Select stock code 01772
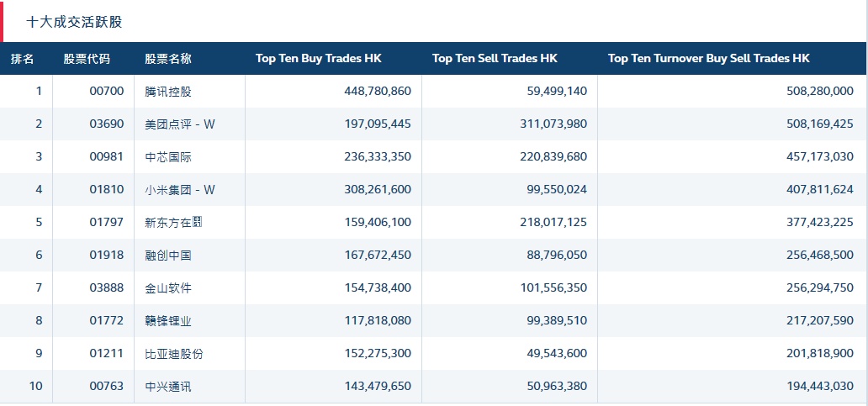This screenshot has height=406, width=868. tap(106, 321)
